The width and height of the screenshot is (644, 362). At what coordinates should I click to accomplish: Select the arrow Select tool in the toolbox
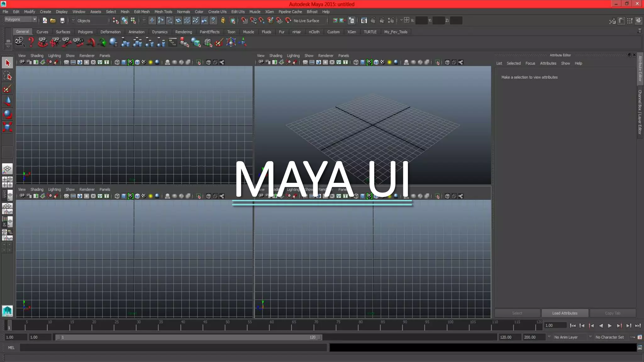(8, 63)
